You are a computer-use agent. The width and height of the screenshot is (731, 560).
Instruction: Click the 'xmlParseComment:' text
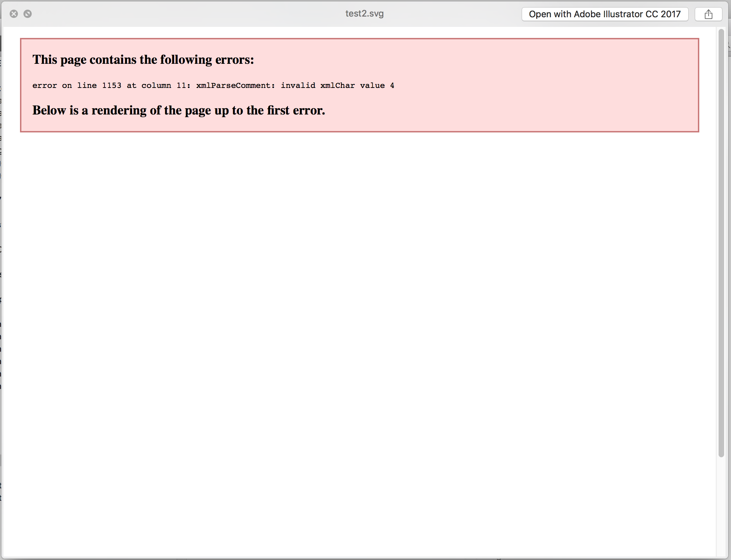coord(236,86)
